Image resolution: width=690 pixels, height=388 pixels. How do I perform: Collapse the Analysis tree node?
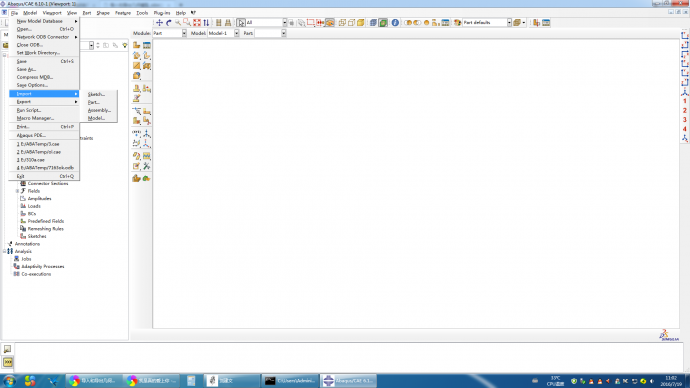click(x=4, y=251)
